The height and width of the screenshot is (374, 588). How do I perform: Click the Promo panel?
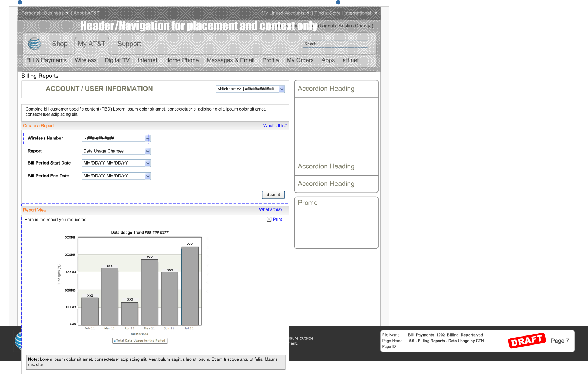[x=336, y=222]
